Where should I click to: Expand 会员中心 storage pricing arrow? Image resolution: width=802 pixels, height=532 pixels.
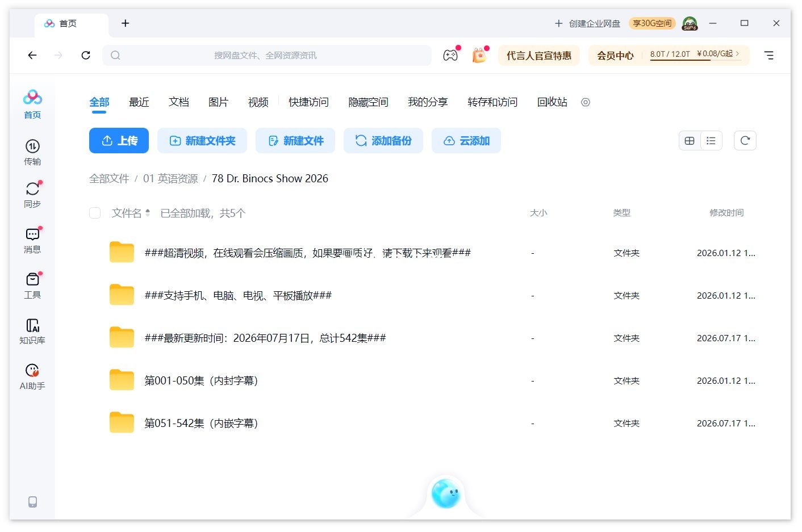tap(737, 53)
